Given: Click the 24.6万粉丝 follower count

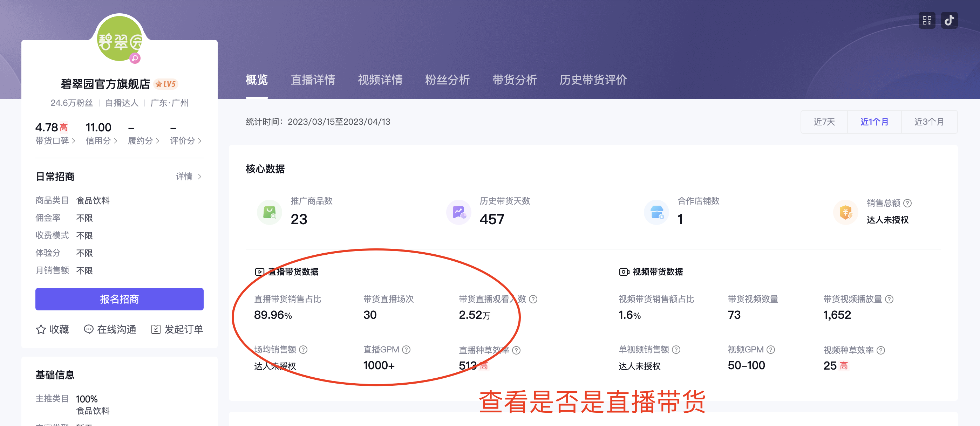Looking at the screenshot, I should click(72, 103).
